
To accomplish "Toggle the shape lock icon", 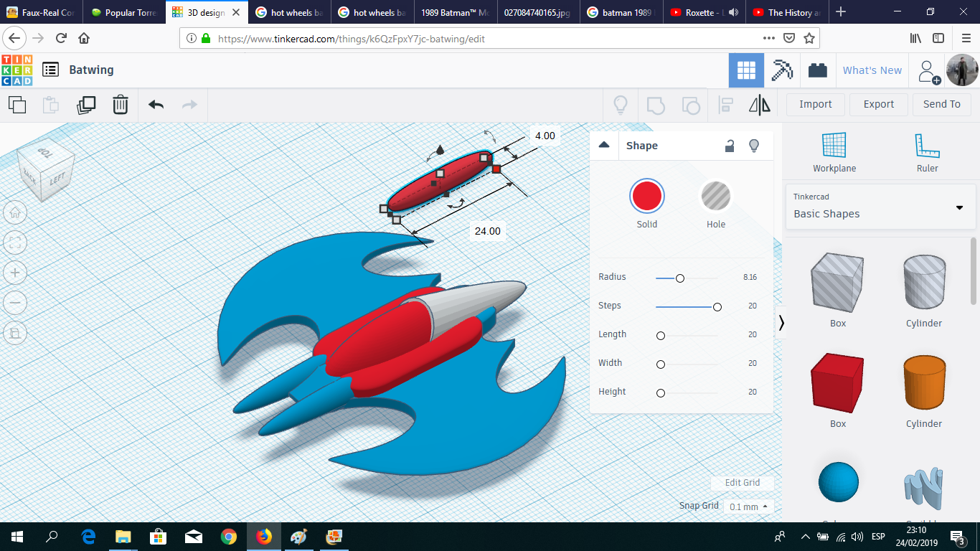I will [x=730, y=146].
